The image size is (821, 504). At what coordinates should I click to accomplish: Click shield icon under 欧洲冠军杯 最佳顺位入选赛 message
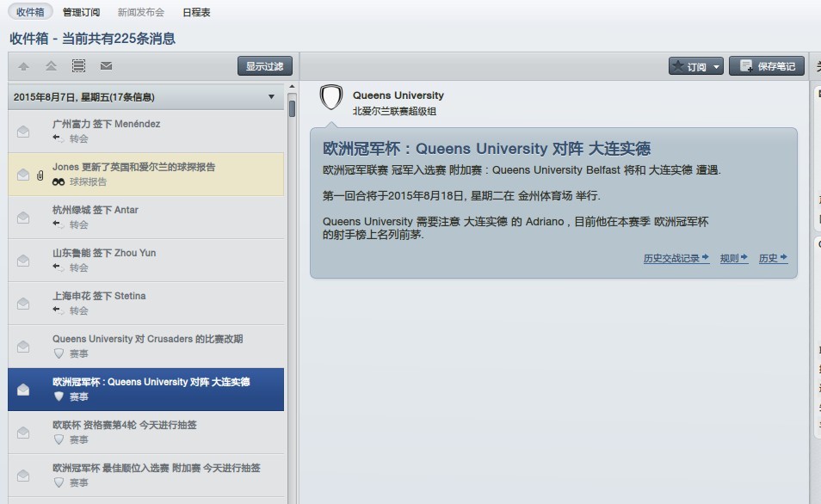59,482
